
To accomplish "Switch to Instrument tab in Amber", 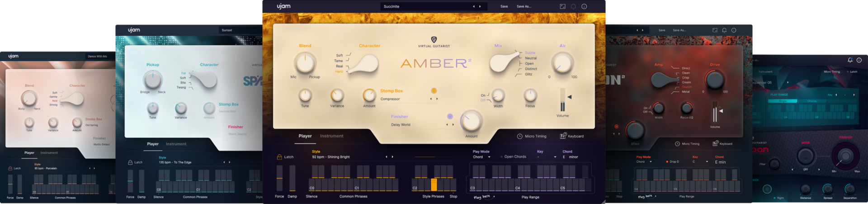I will [332, 136].
